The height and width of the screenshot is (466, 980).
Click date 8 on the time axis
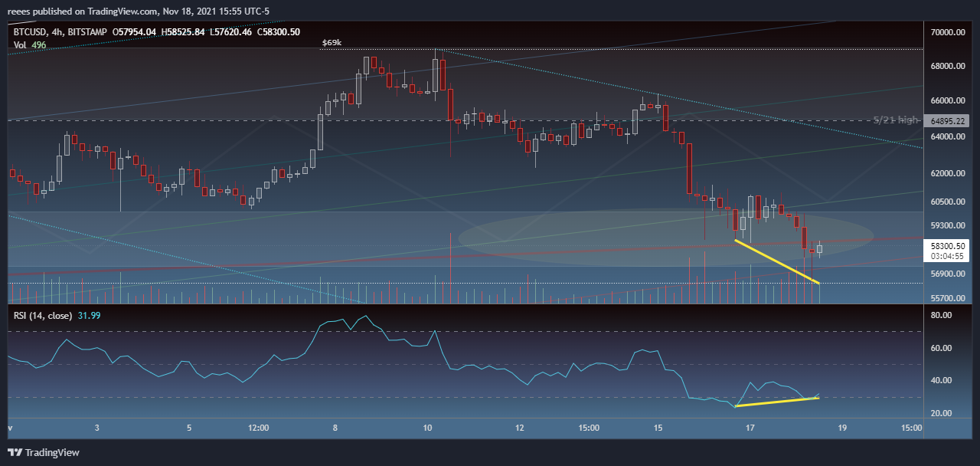[336, 427]
